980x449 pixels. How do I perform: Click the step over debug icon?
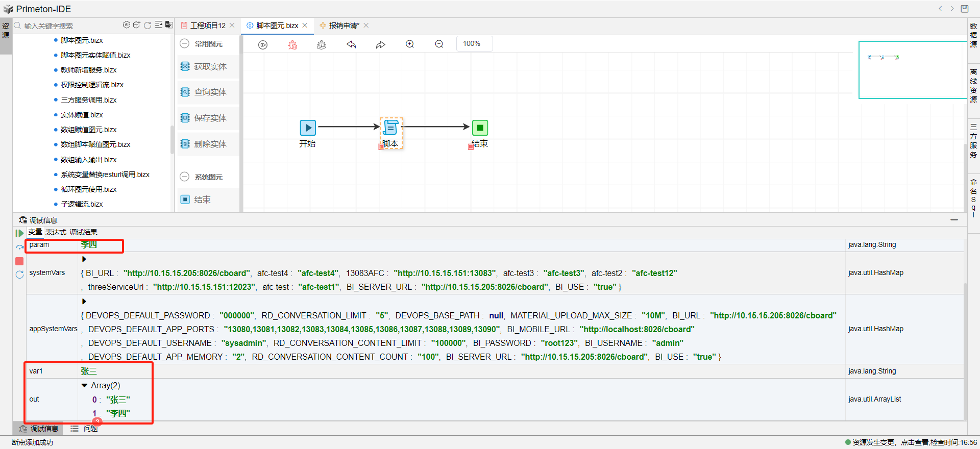click(x=19, y=247)
